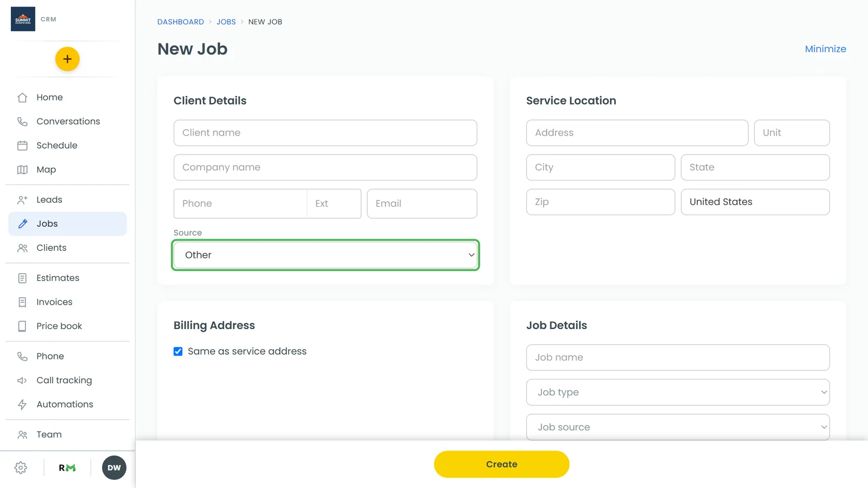
Task: Click the Jobs pencil icon
Action: pyautogui.click(x=22, y=224)
